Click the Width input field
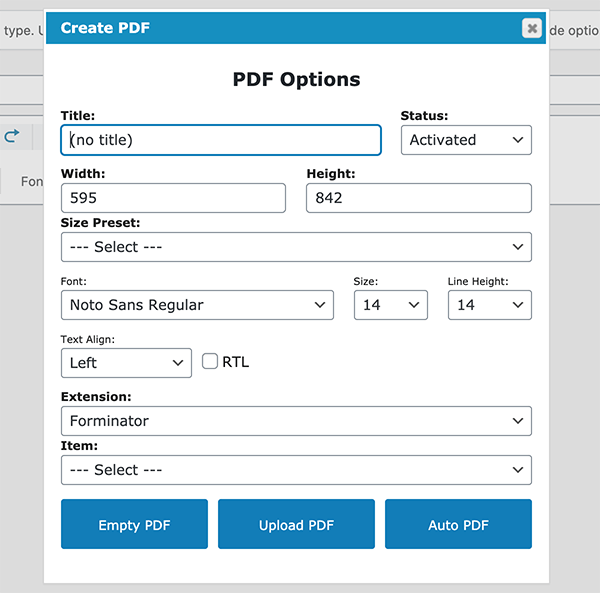The width and height of the screenshot is (600, 593). coord(173,198)
